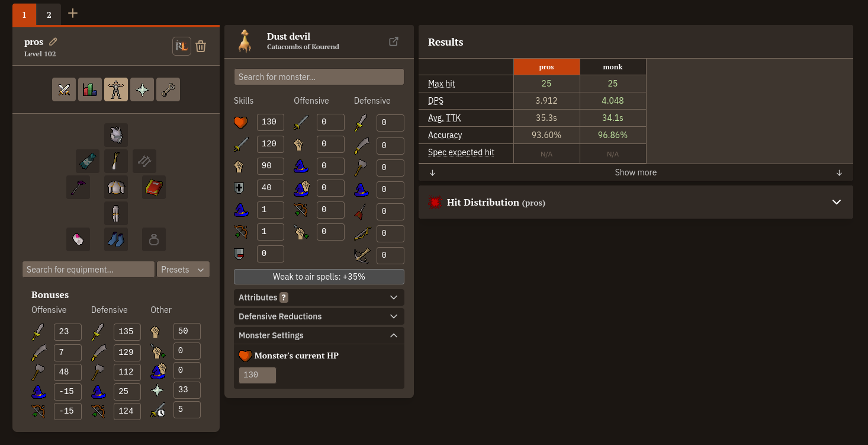Click the Dust devil monster name
The width and height of the screenshot is (868, 445).
pos(288,36)
